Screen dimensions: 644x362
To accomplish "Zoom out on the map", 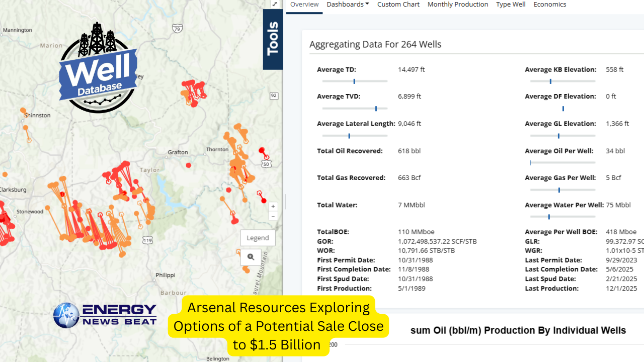I will click(273, 216).
